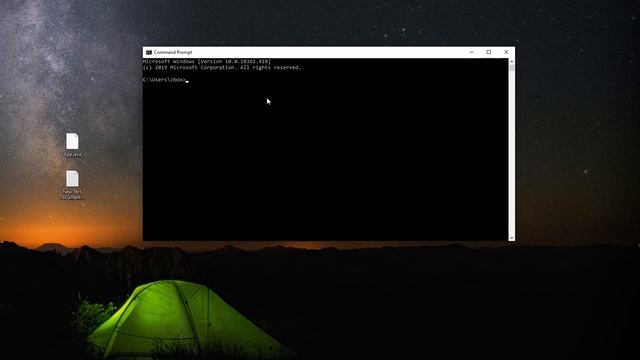Click the Command Prompt scrollbar down arrow
The image size is (640, 360).
point(511,238)
